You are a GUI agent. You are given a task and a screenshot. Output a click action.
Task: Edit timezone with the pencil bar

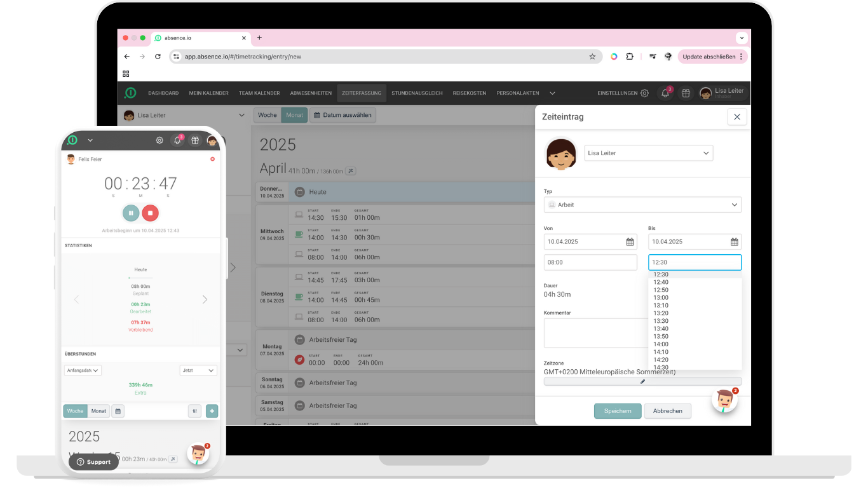pos(642,381)
